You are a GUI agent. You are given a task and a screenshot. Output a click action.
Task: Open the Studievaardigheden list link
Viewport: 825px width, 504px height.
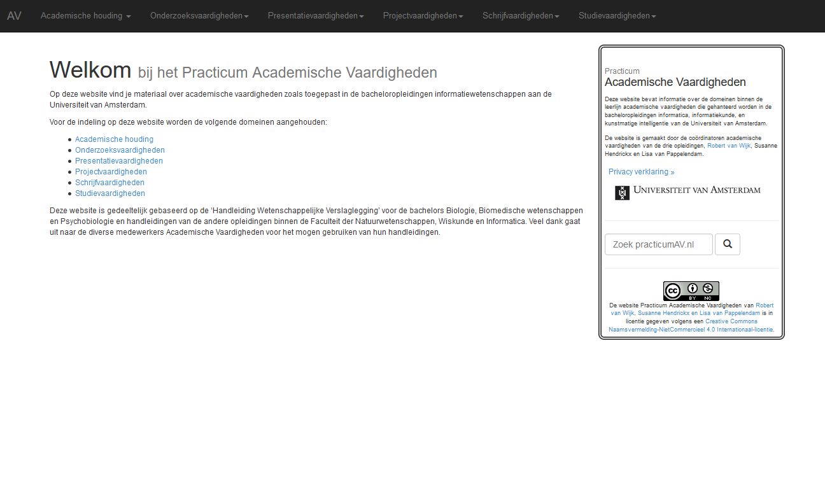[109, 193]
